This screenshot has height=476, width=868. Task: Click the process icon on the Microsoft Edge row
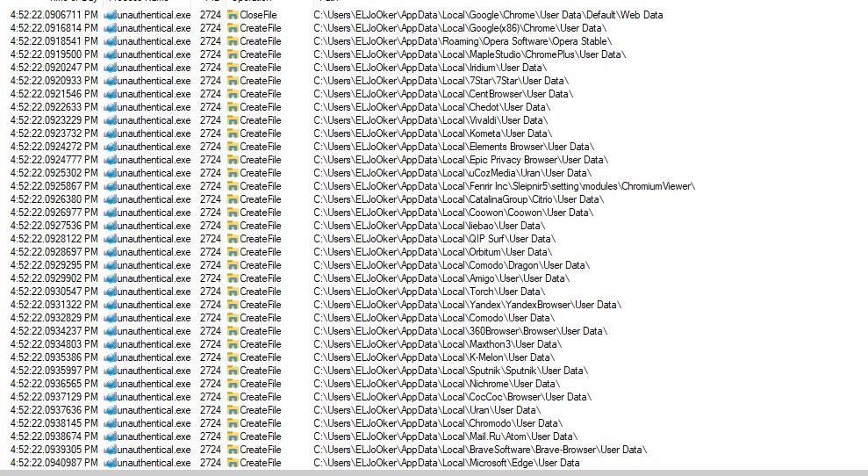(110, 463)
